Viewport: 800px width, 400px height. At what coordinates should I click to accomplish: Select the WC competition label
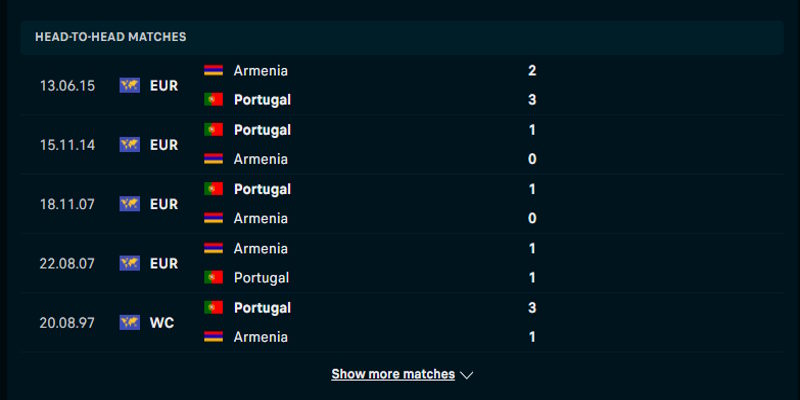tap(162, 323)
